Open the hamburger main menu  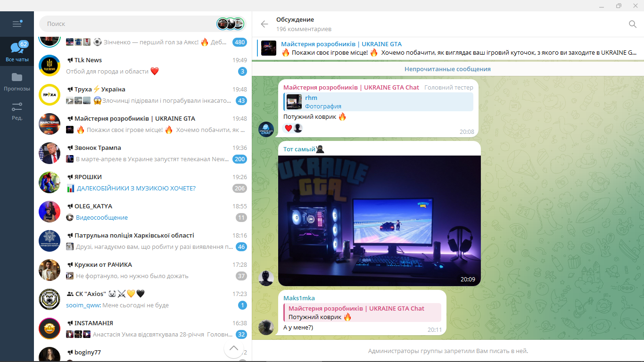17,24
